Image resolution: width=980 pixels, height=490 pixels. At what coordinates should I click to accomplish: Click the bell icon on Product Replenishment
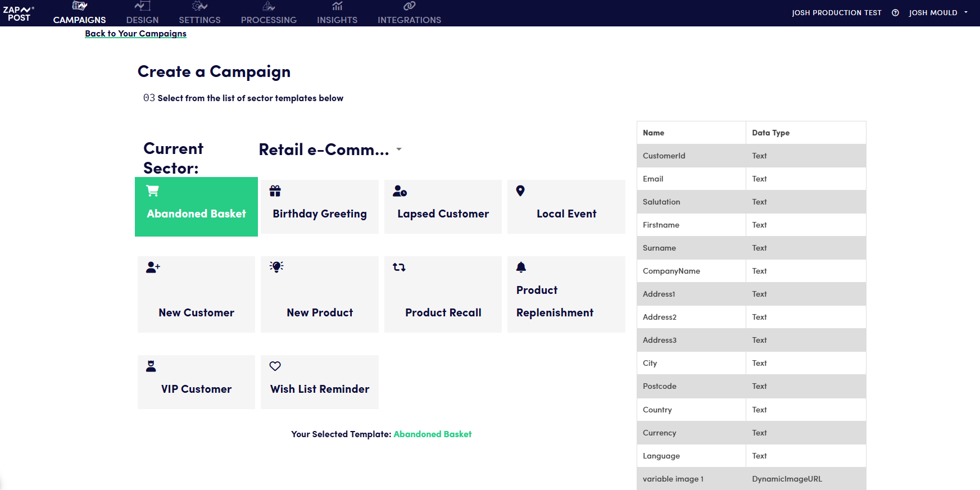[521, 267]
